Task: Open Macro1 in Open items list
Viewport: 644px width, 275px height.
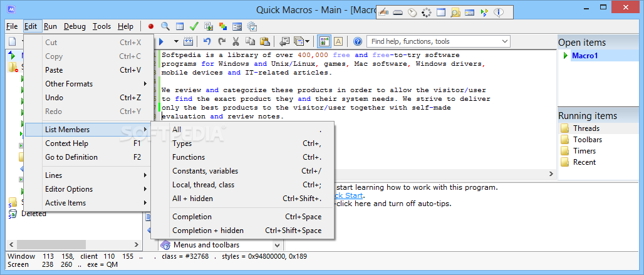Action: tap(584, 56)
